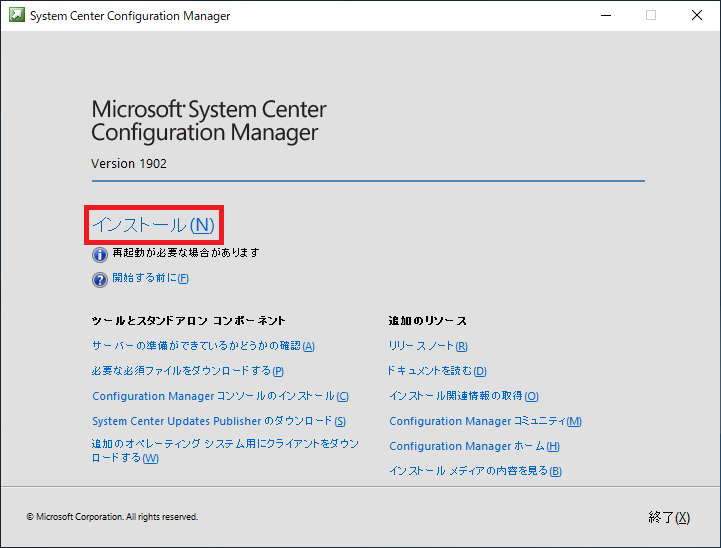Select 必要な必須ファイルをダウンロードする(P)
The image size is (721, 548).
(188, 371)
